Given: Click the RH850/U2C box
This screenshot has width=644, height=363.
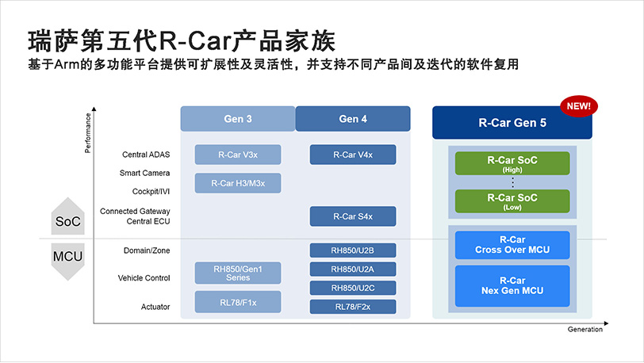Looking at the screenshot, I should point(353,288).
